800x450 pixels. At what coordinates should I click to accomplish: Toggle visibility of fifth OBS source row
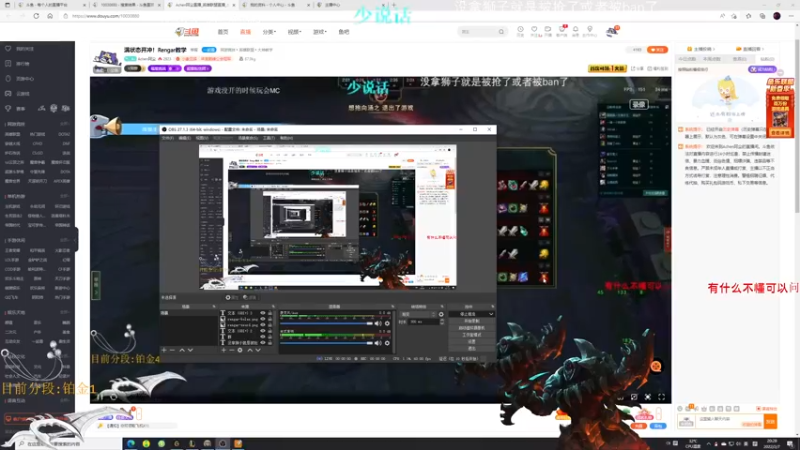[263, 337]
